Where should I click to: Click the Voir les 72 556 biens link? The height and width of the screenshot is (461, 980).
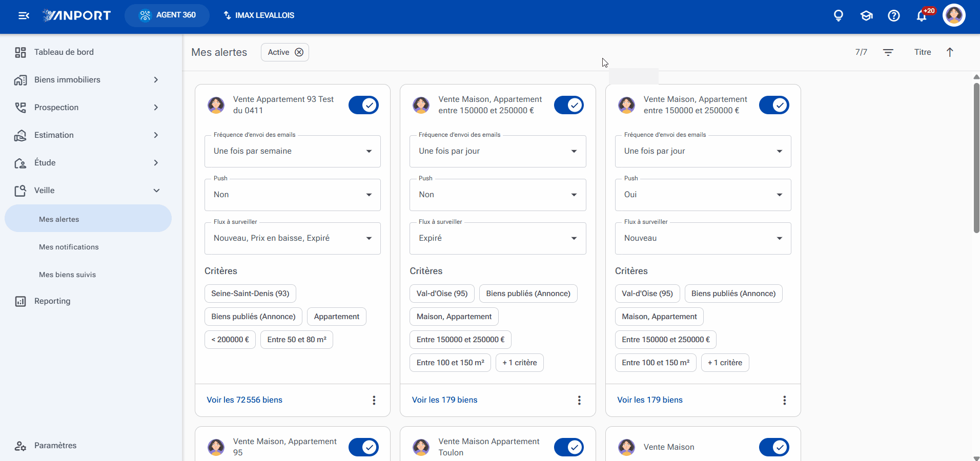(x=244, y=400)
